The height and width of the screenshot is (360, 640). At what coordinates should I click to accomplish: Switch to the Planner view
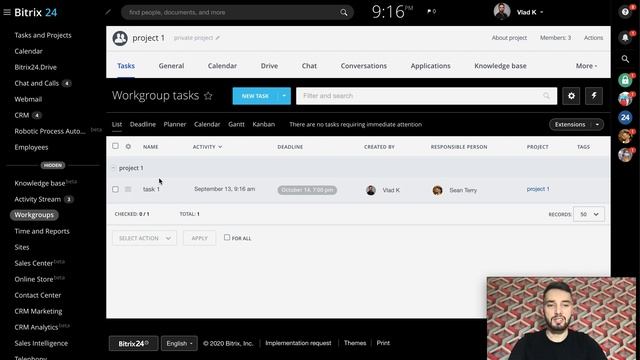coord(175,124)
